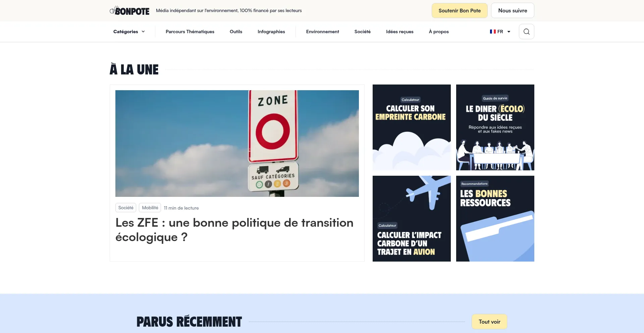
Task: Select the Mobilité tag on the article
Action: pos(150,208)
